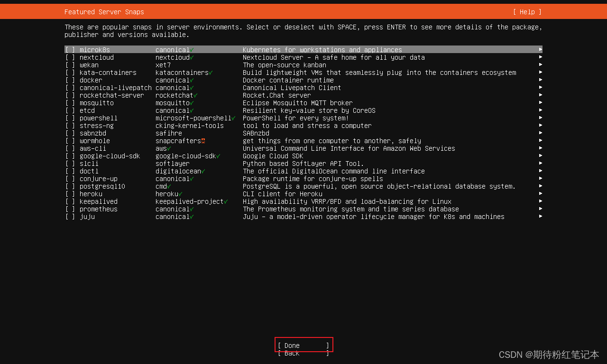
Task: Select the juju snap checkbox
Action: 70,217
